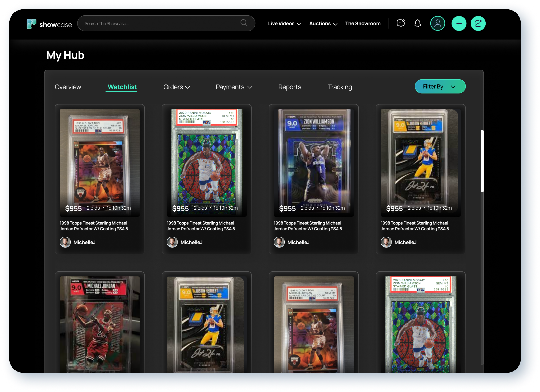Click the listing title under Stained Glass card

click(200, 226)
